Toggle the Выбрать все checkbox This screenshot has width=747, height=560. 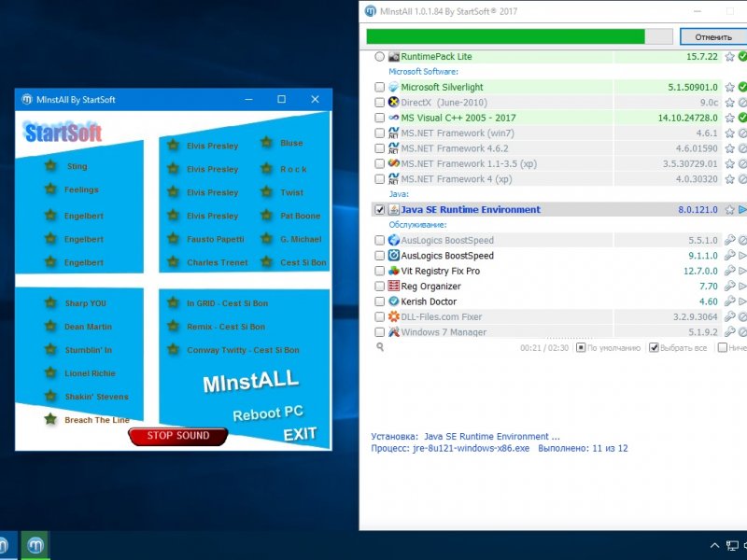click(655, 347)
